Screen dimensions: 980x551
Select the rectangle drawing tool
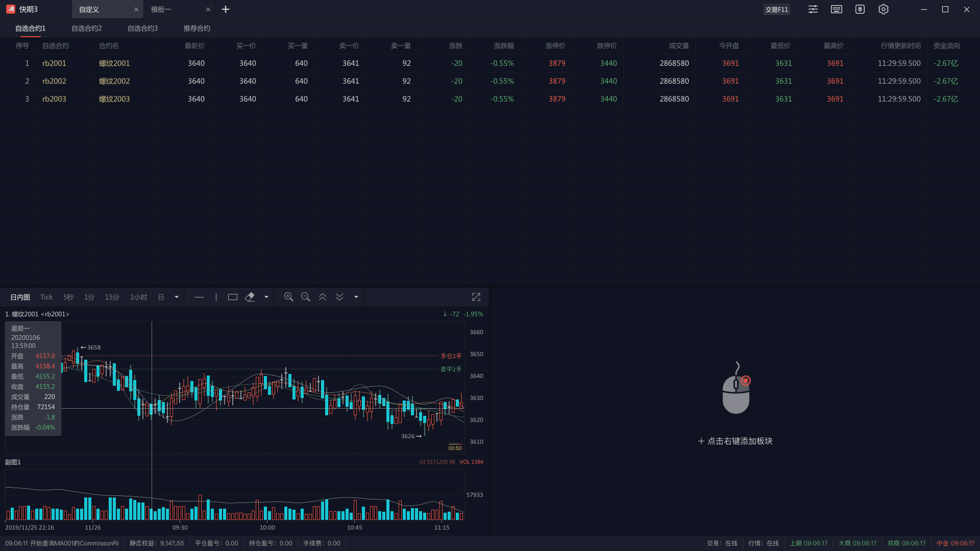(x=233, y=297)
